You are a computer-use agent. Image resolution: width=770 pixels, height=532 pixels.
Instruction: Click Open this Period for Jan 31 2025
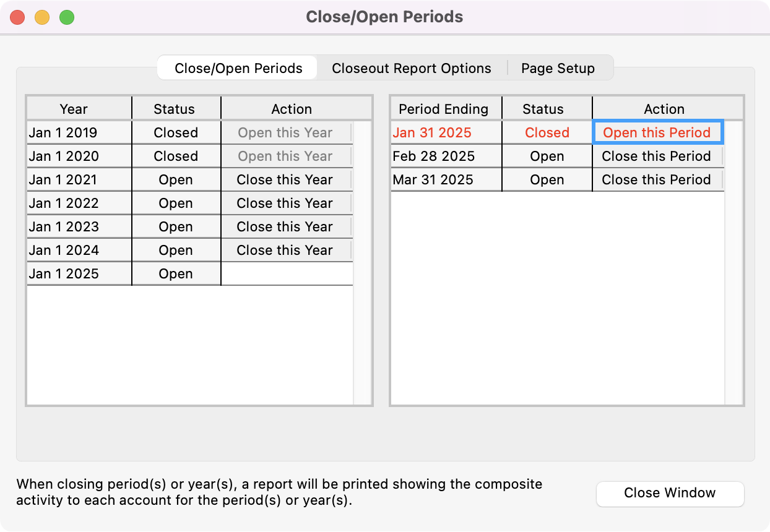657,133
